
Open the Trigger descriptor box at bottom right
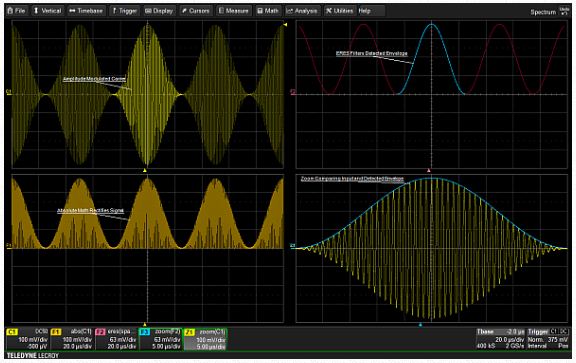[x=548, y=339]
